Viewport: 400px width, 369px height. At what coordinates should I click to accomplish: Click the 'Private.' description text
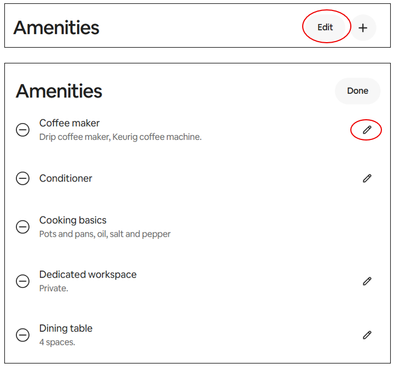(x=53, y=288)
